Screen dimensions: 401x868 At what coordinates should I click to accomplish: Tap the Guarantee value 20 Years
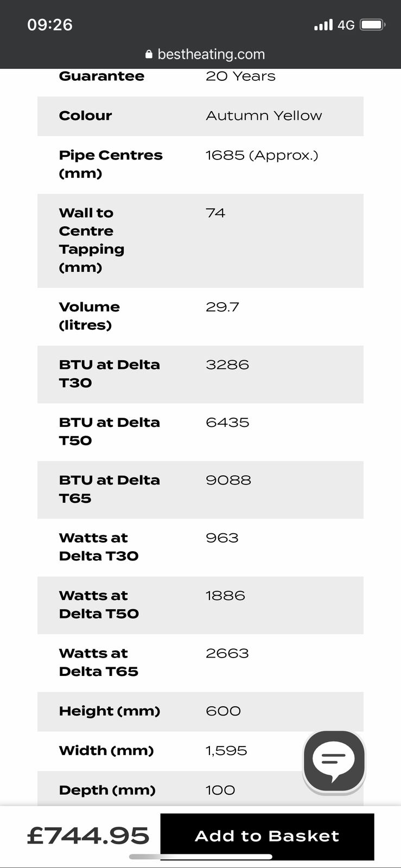(240, 76)
